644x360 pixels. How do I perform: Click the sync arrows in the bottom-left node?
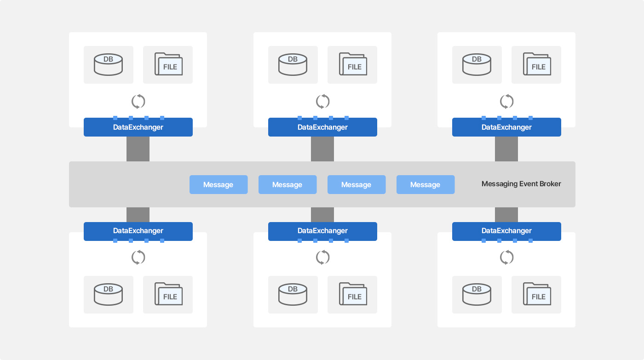point(138,257)
